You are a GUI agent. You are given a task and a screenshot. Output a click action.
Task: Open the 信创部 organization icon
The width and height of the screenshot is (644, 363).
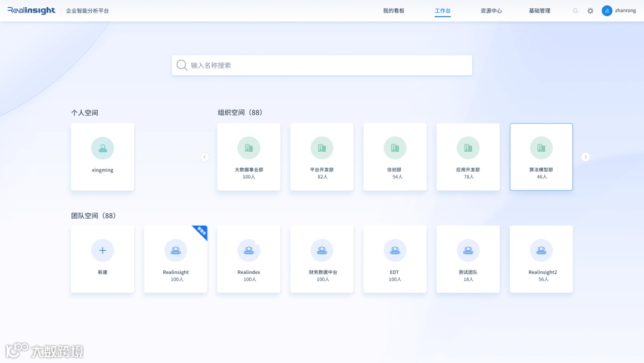(395, 148)
